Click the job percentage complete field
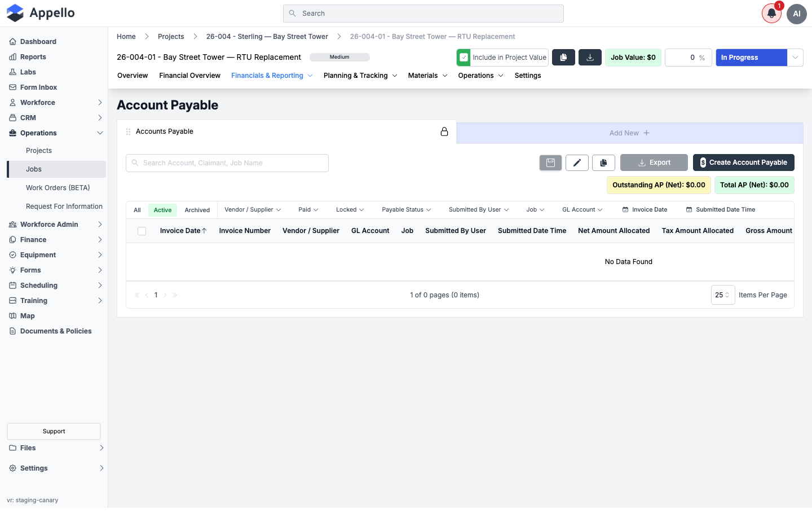Viewport: 812px width, 518px height. click(689, 58)
